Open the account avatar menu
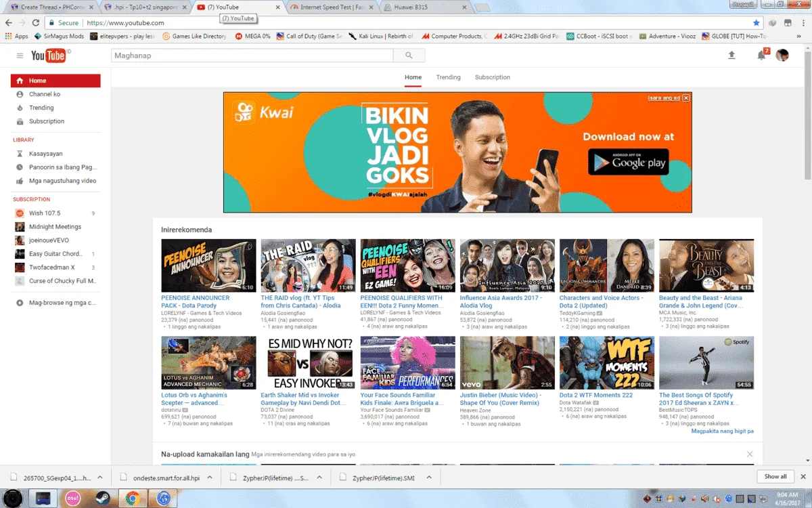This screenshot has width=812, height=508. click(782, 56)
